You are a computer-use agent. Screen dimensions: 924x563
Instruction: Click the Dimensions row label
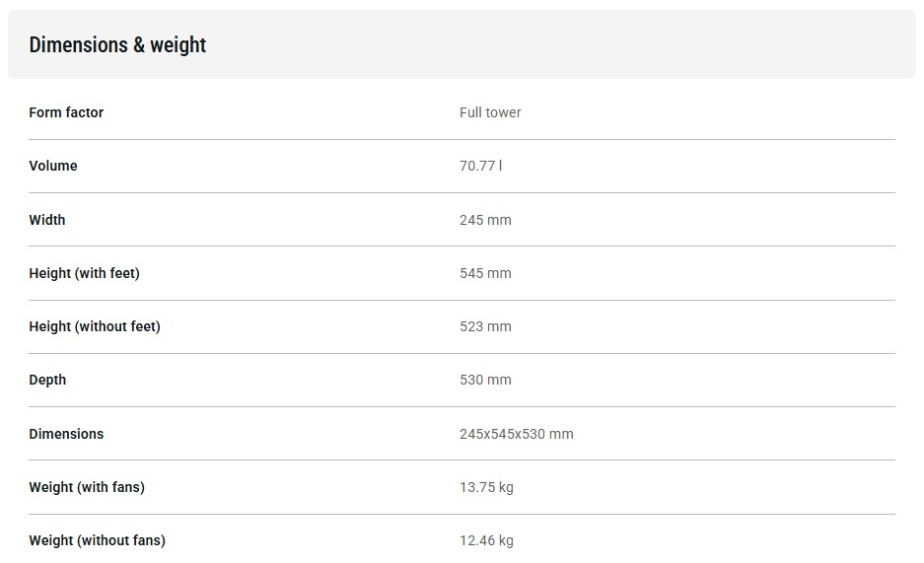click(x=66, y=434)
